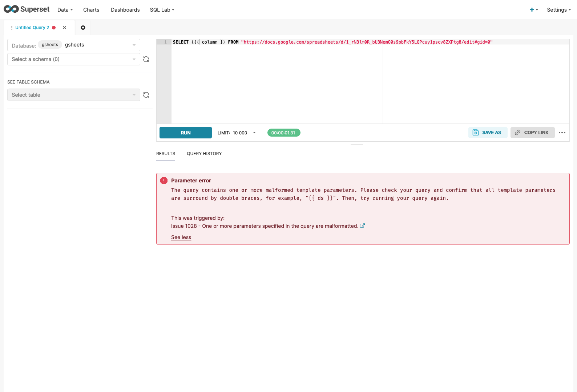Open the SQL Lab menu
The width and height of the screenshot is (577, 392).
(x=162, y=10)
